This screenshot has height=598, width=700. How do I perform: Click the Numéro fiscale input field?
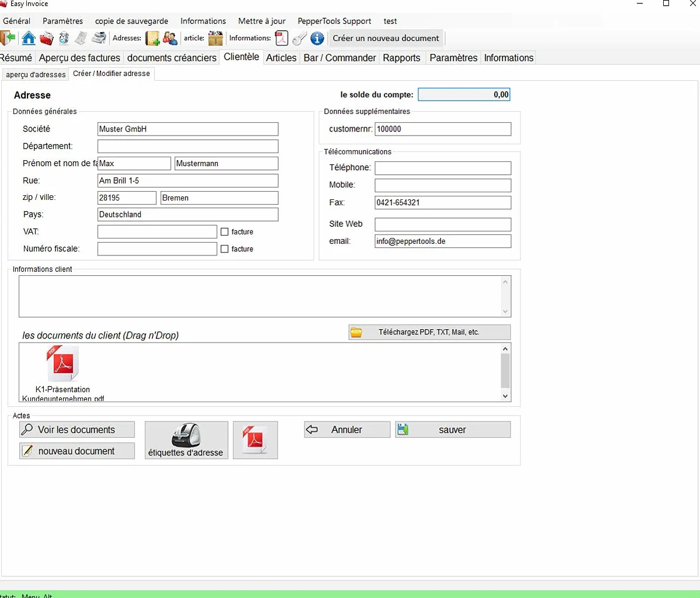tap(157, 249)
